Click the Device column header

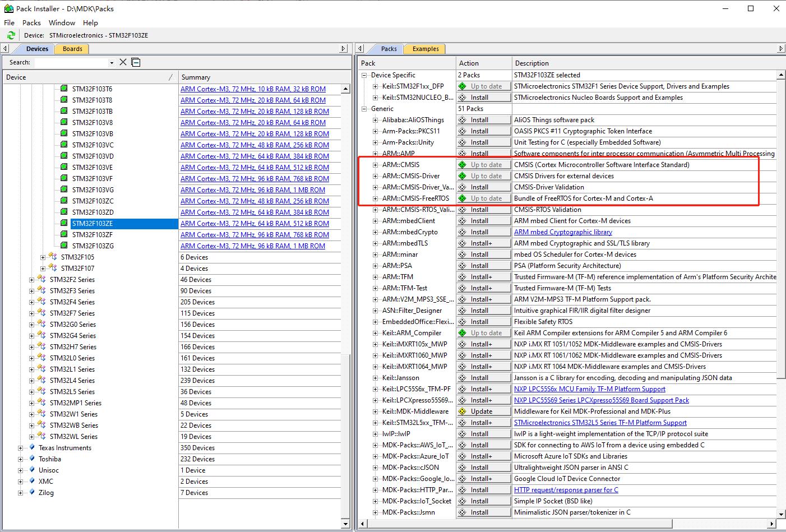pos(90,77)
